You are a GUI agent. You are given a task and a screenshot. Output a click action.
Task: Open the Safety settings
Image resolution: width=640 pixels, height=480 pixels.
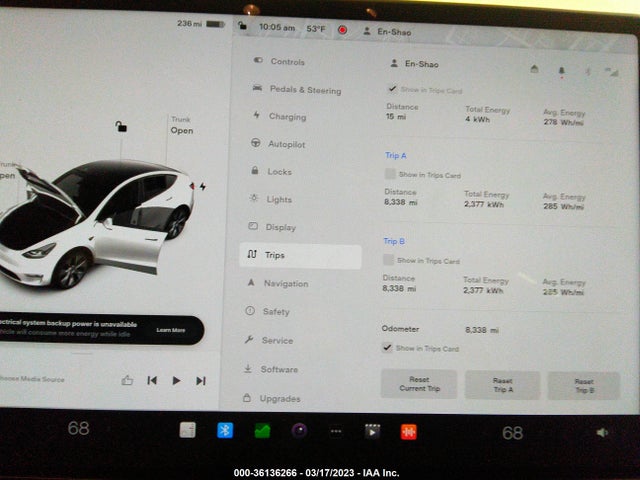[x=268, y=311]
